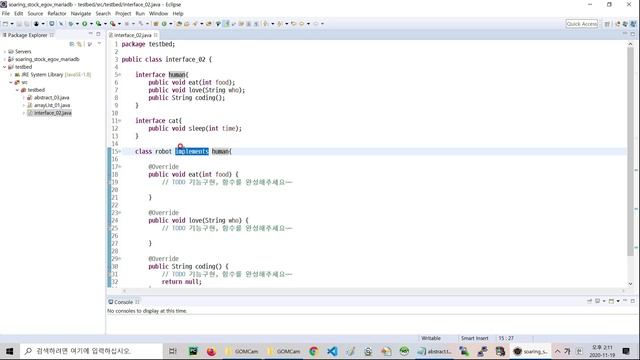Click the Pin Console icon
This screenshot has width=640, height=360.
pyautogui.click(x=589, y=301)
